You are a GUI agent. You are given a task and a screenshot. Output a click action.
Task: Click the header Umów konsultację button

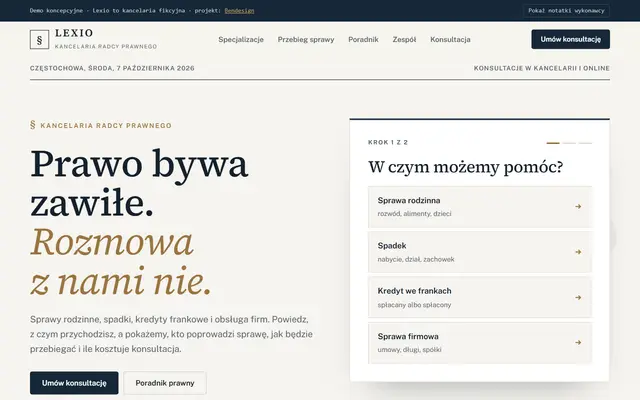click(x=571, y=39)
